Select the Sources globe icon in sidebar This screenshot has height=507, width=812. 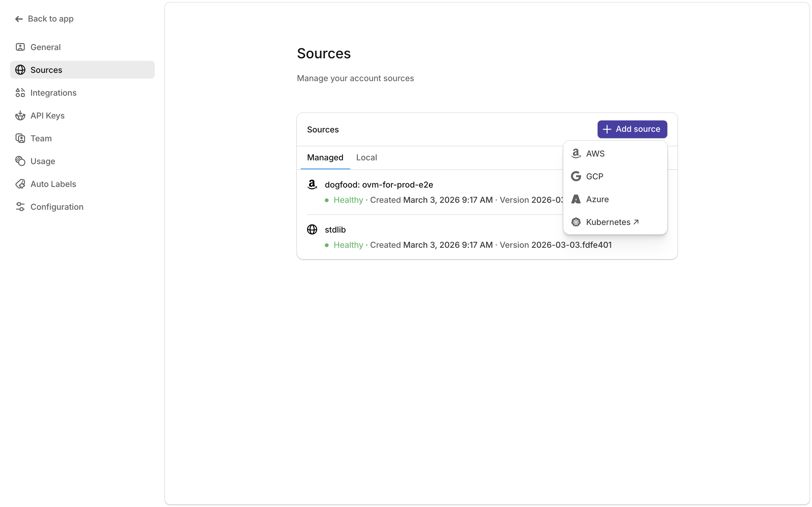point(20,70)
